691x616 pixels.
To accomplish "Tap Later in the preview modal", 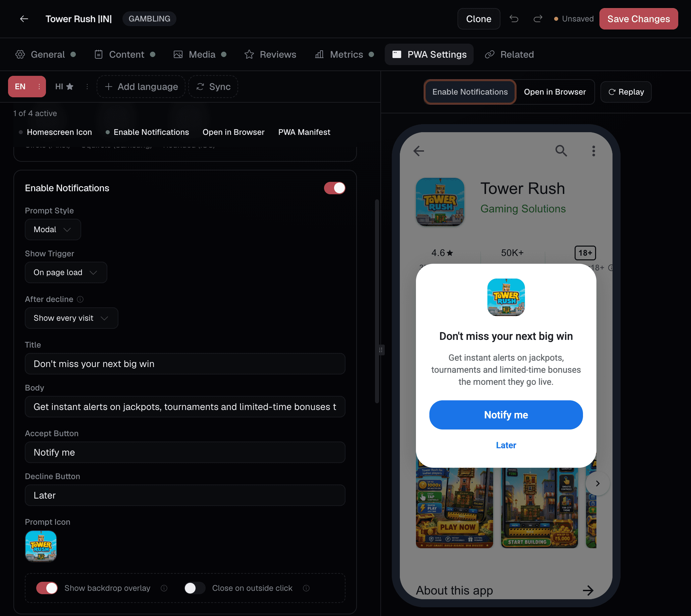I will pos(506,446).
